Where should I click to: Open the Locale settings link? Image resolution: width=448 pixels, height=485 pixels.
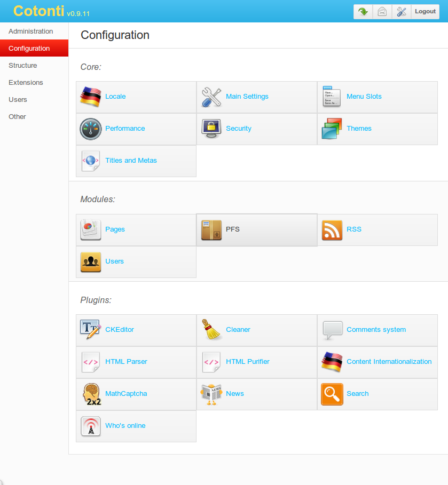pyautogui.click(x=115, y=97)
